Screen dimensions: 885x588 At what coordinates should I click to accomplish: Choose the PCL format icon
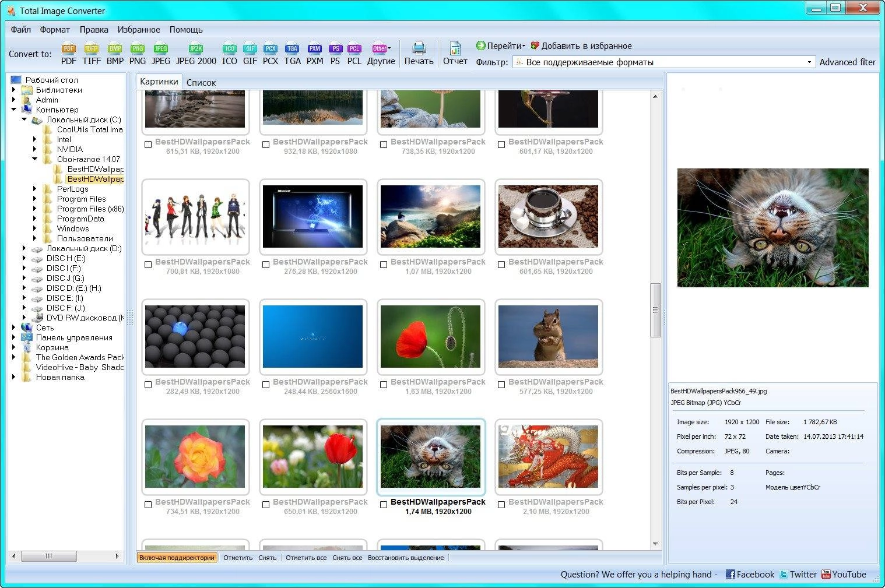click(x=354, y=50)
